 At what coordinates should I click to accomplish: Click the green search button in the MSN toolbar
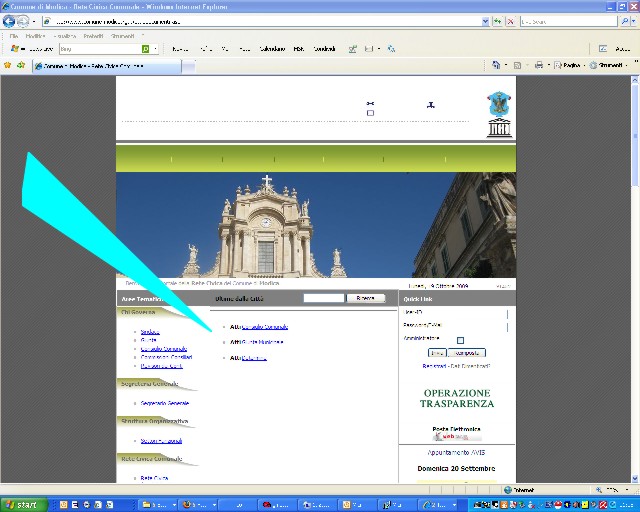point(145,49)
